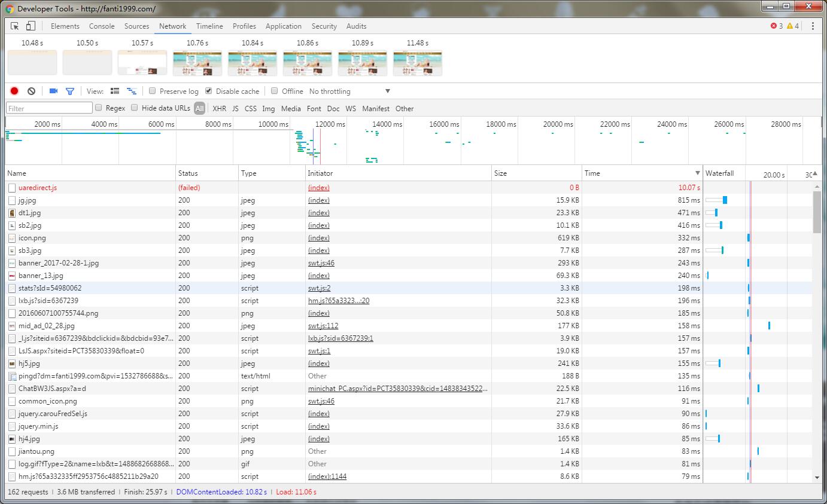Switch to the Console tab
Viewport: 827px width, 504px height.
coord(102,26)
